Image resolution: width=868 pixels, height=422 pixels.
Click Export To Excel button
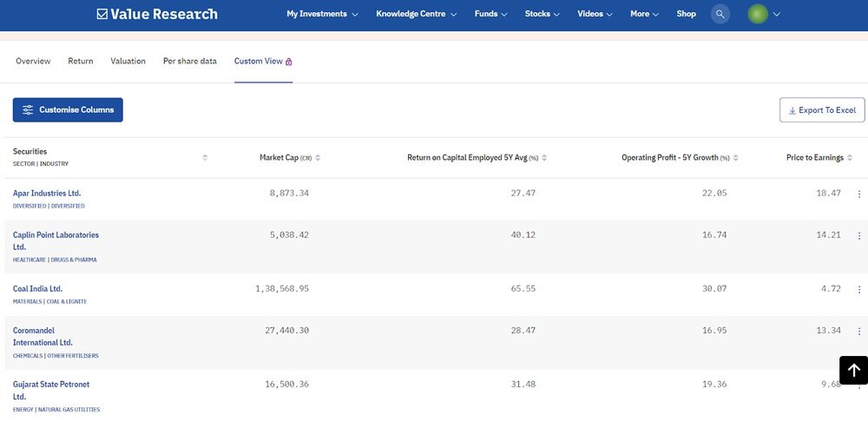(821, 110)
